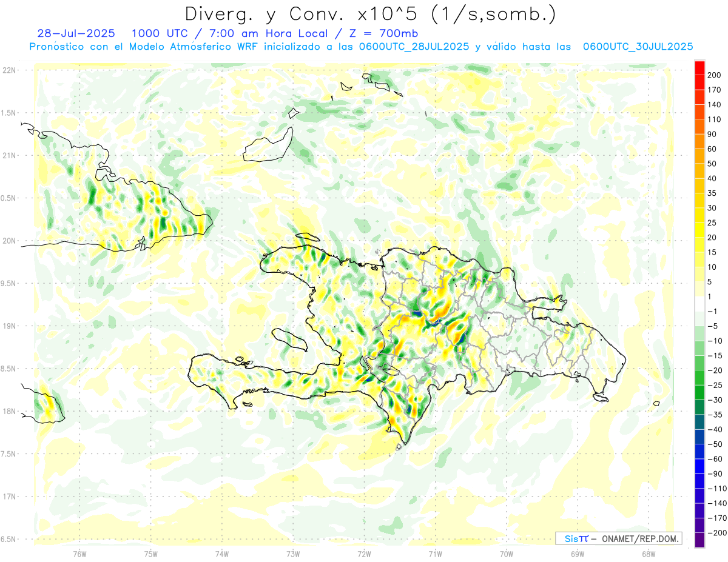This screenshot has width=728, height=562.
Task: Click the 70W longitude label
Action: [x=506, y=554]
